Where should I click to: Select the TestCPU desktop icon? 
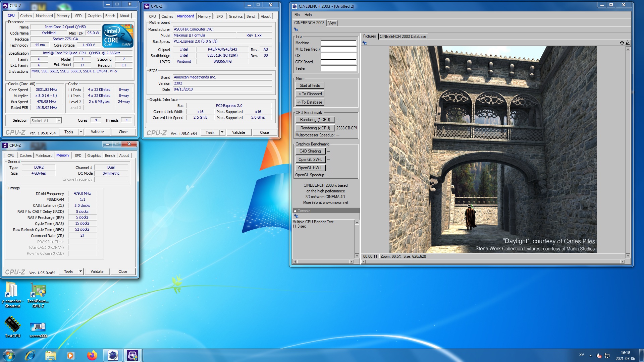click(12, 327)
